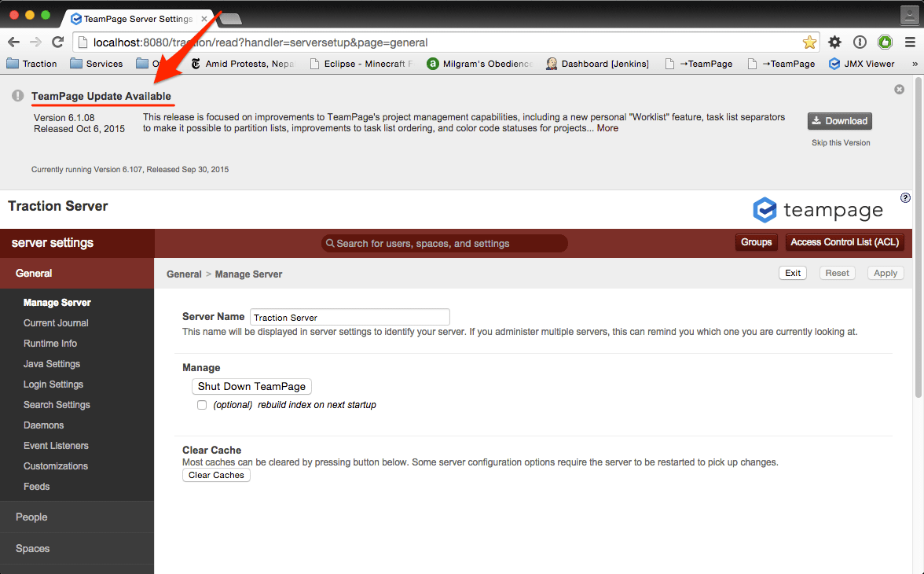The image size is (924, 574).
Task: Go back with the browser back arrow
Action: click(13, 42)
